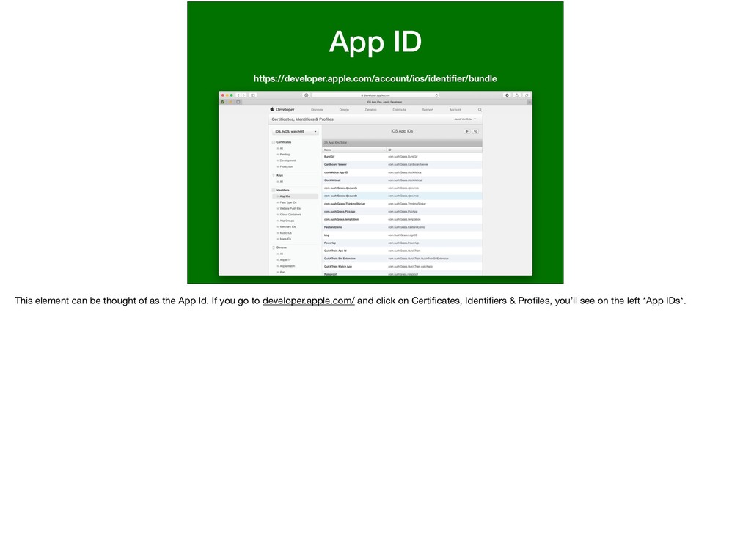
Task: Toggle the Safari sidebar button
Action: click(253, 95)
